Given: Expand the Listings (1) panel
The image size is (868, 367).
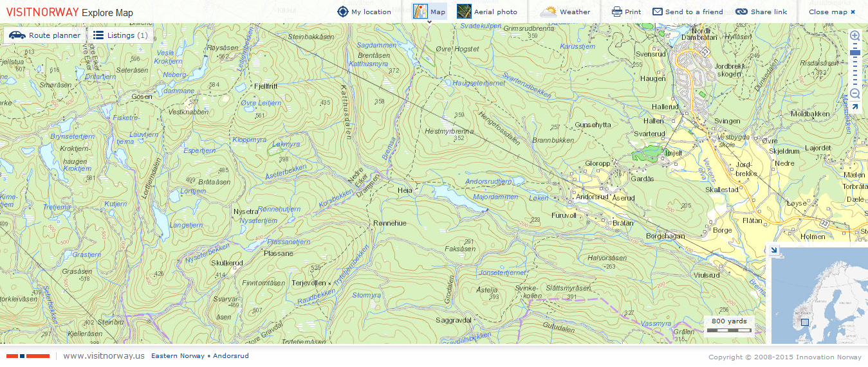Looking at the screenshot, I should click(x=120, y=35).
